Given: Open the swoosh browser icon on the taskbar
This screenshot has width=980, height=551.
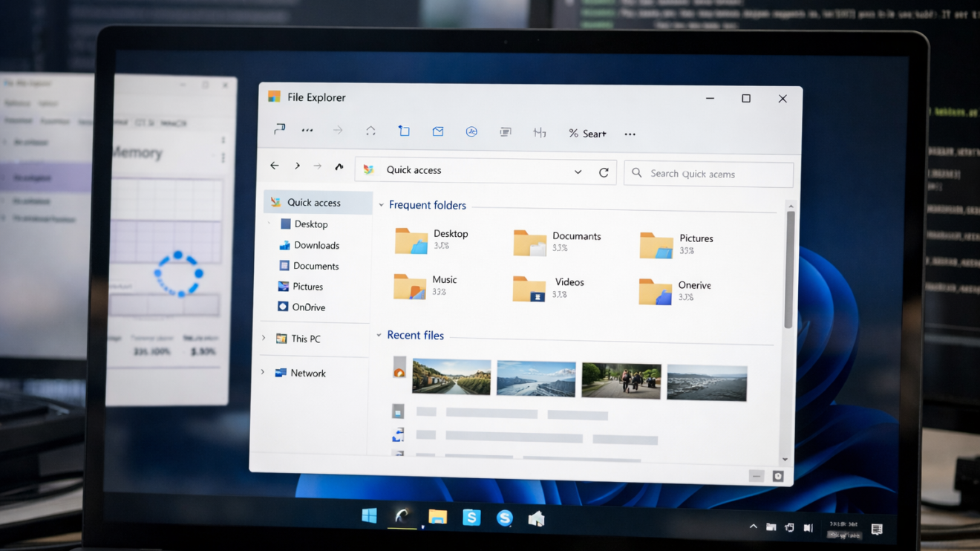Looking at the screenshot, I should pos(402,516).
